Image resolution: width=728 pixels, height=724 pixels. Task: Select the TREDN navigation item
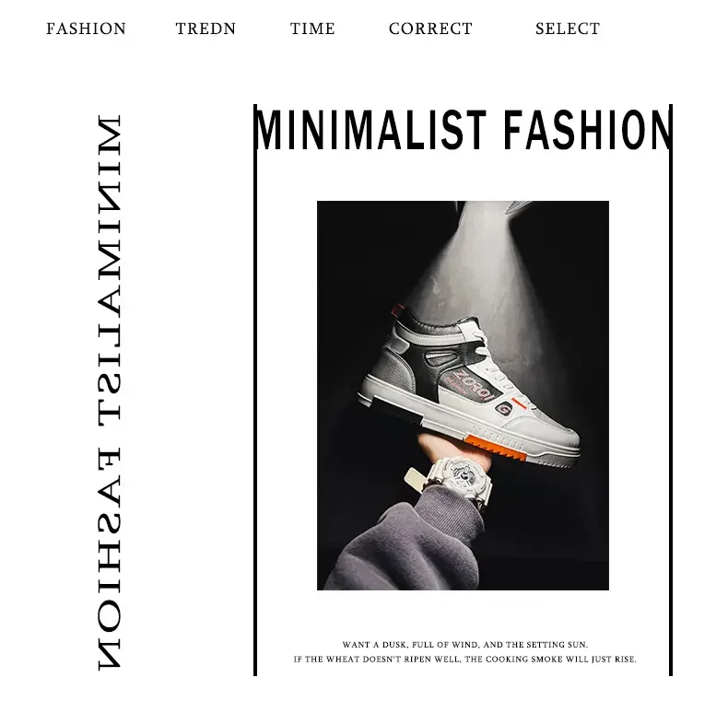205,29
